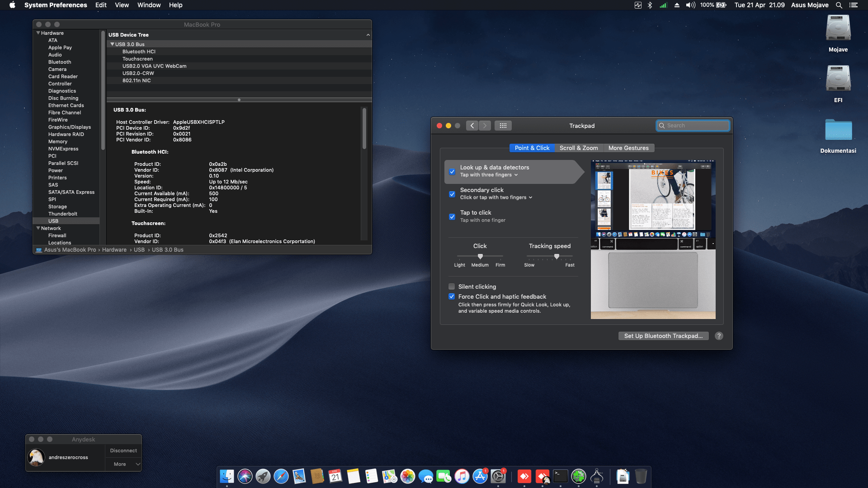The image size is (868, 488).
Task: Open Notes icon in the dock
Action: [x=354, y=476]
